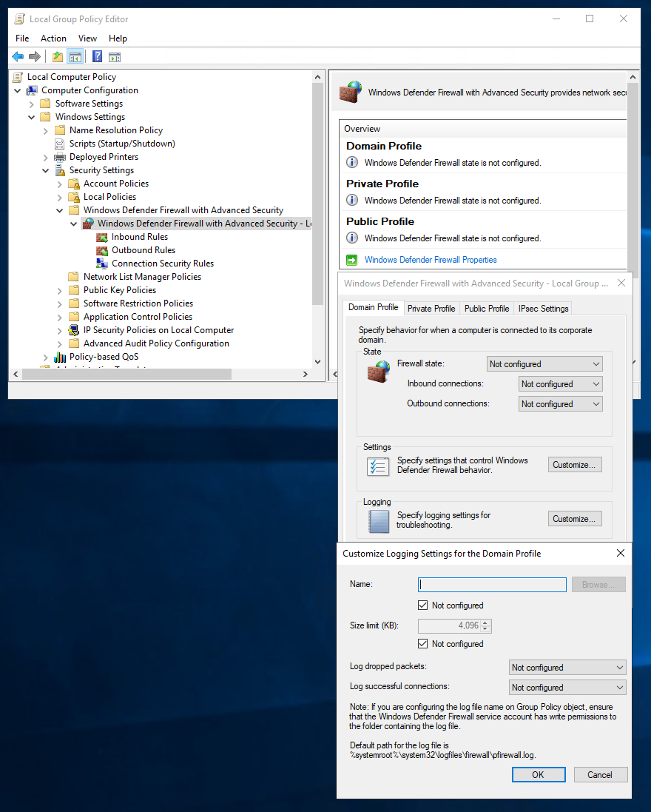
Task: Expand the Public Key Policies node
Action: [x=59, y=290]
